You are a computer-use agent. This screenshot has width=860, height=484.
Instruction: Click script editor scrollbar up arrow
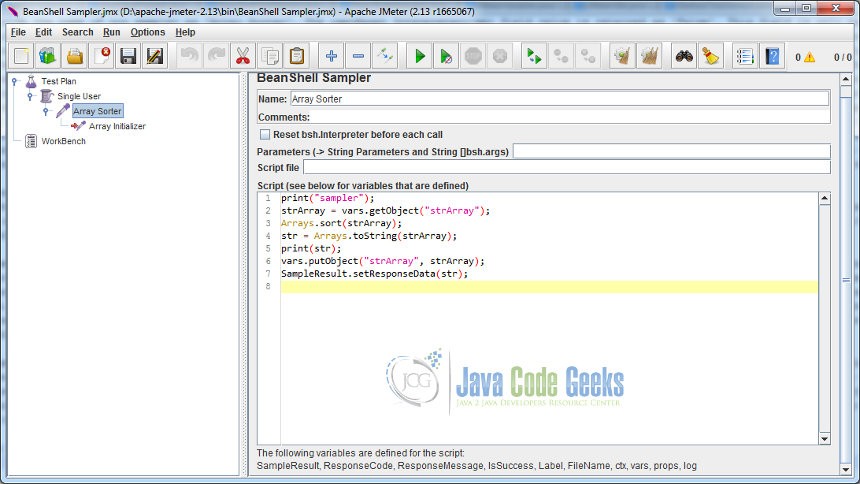[824, 199]
